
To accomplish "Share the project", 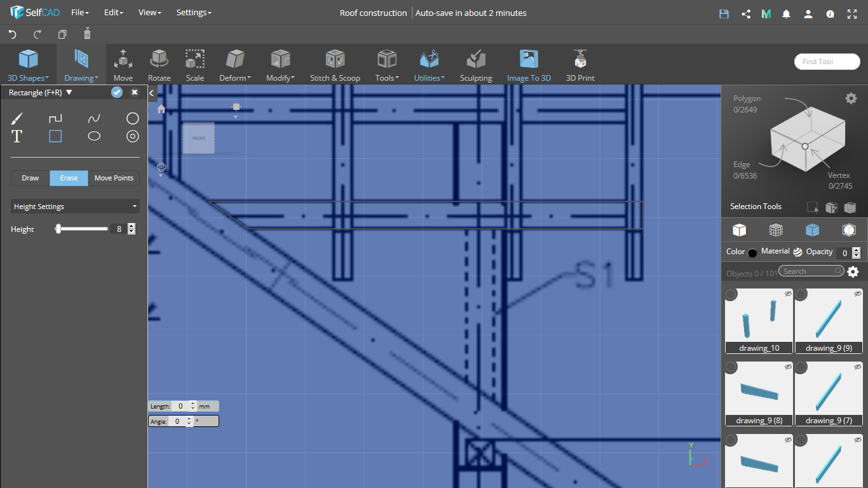I will (x=746, y=13).
